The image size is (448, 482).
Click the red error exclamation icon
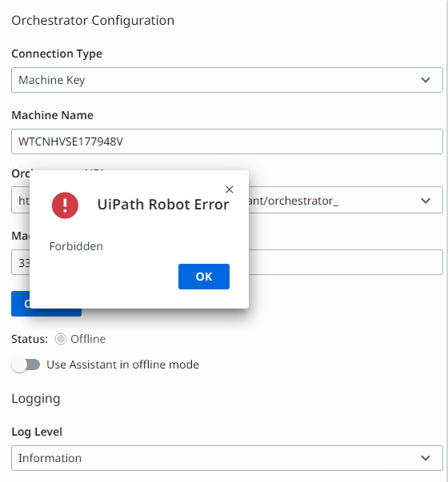coord(65,205)
